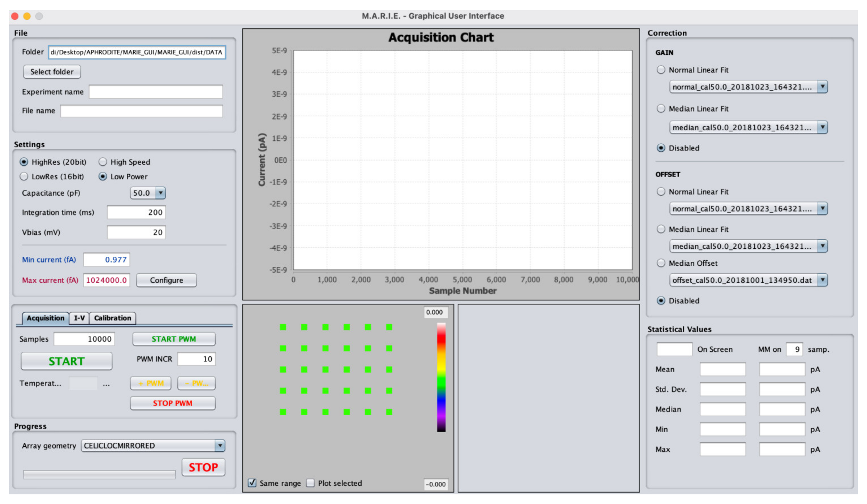Select the High Speed radio button
867x504 pixels.
coord(103,162)
